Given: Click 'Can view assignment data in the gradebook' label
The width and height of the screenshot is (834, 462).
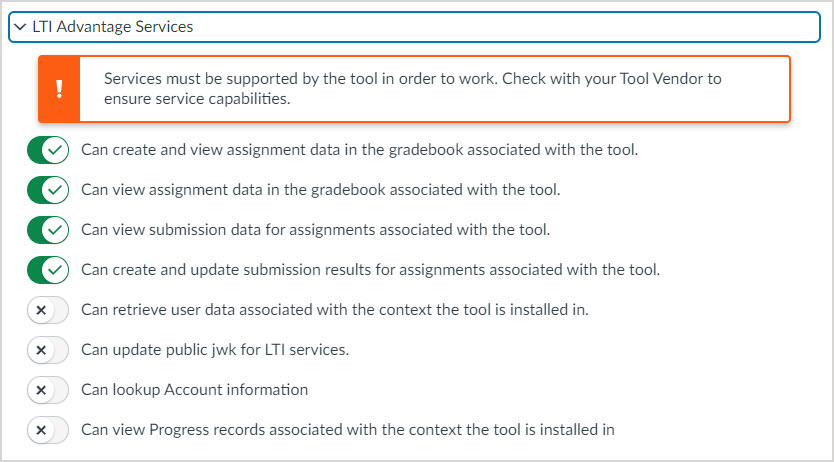Looking at the screenshot, I should click(x=320, y=190).
